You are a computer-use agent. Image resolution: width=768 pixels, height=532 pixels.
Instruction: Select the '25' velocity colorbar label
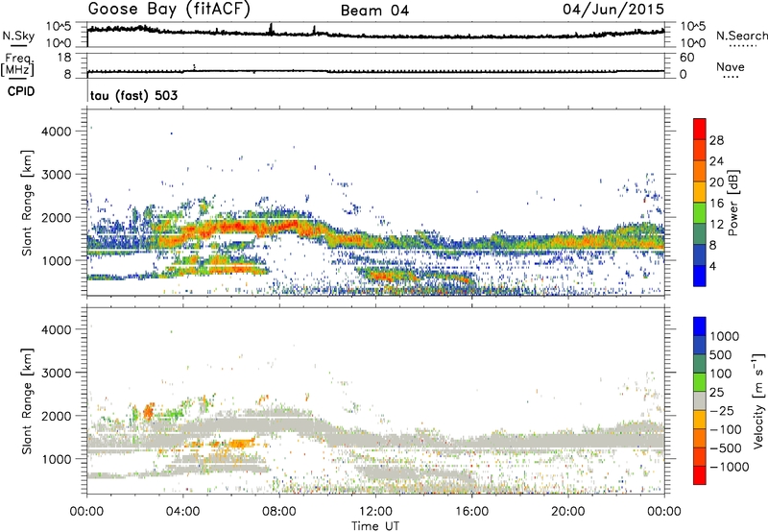[716, 393]
